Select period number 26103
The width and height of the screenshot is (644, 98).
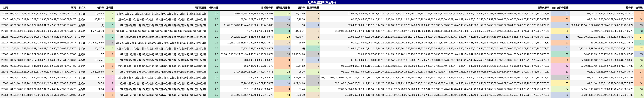[4, 54]
